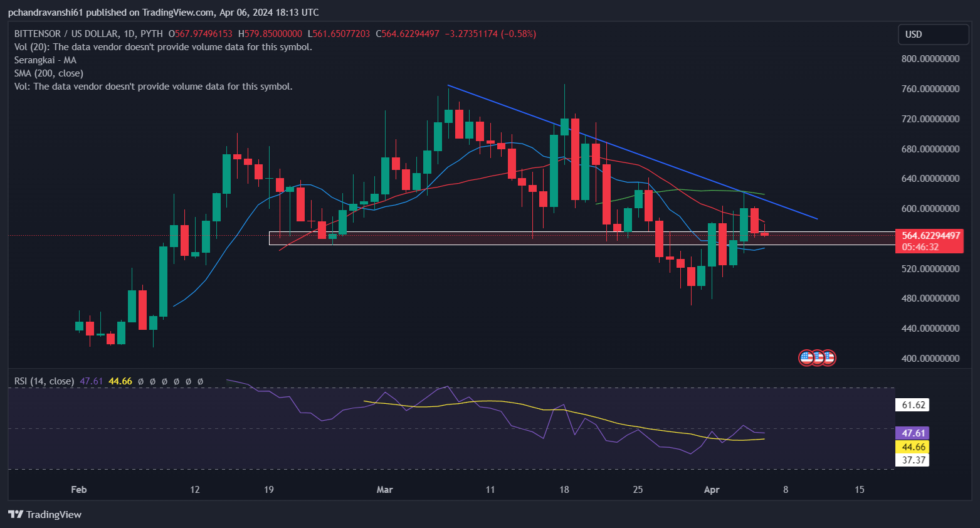Click the 680.00000000 price axis label
The image size is (980, 528).
pyautogui.click(x=930, y=149)
